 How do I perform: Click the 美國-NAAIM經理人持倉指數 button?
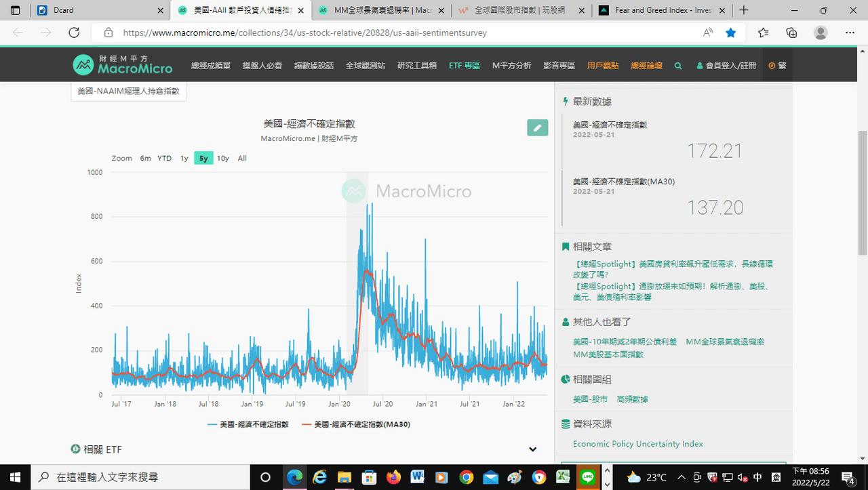tap(128, 91)
